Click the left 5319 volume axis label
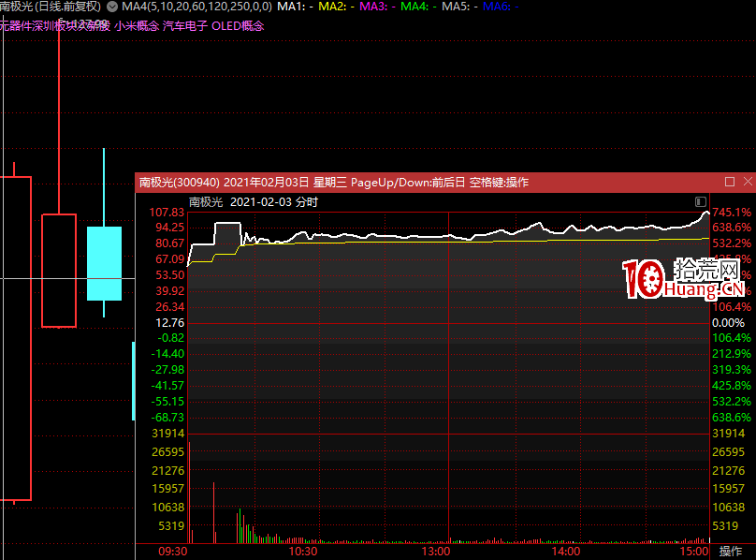 (171, 526)
